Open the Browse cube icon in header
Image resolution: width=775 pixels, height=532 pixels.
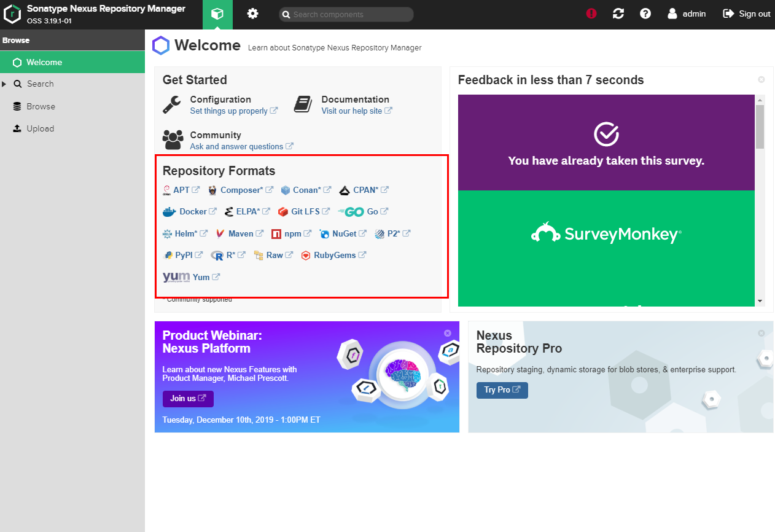point(217,14)
